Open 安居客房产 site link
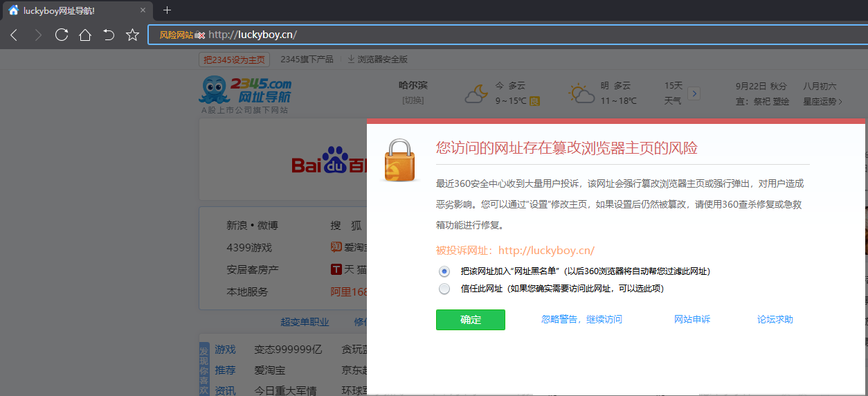This screenshot has height=396, width=868. (253, 270)
